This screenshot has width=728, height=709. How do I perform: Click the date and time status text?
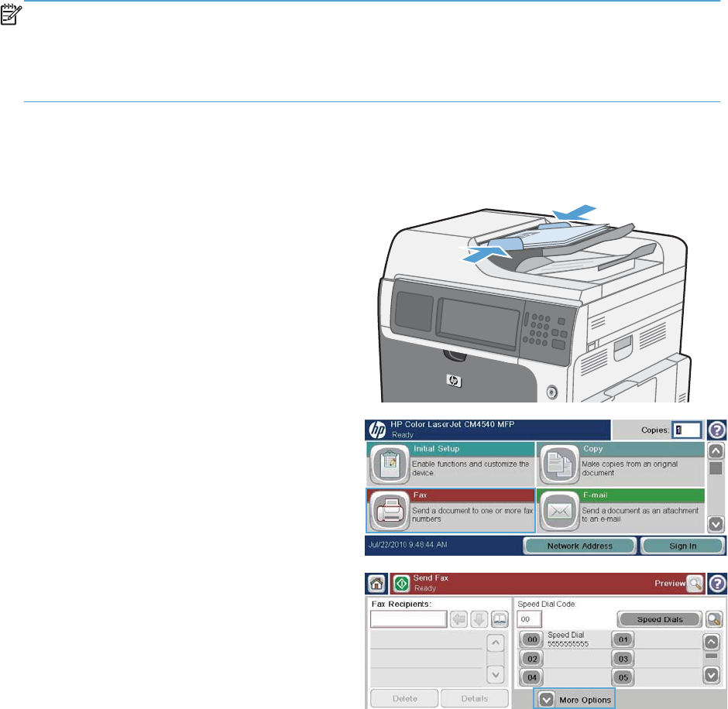[407, 544]
